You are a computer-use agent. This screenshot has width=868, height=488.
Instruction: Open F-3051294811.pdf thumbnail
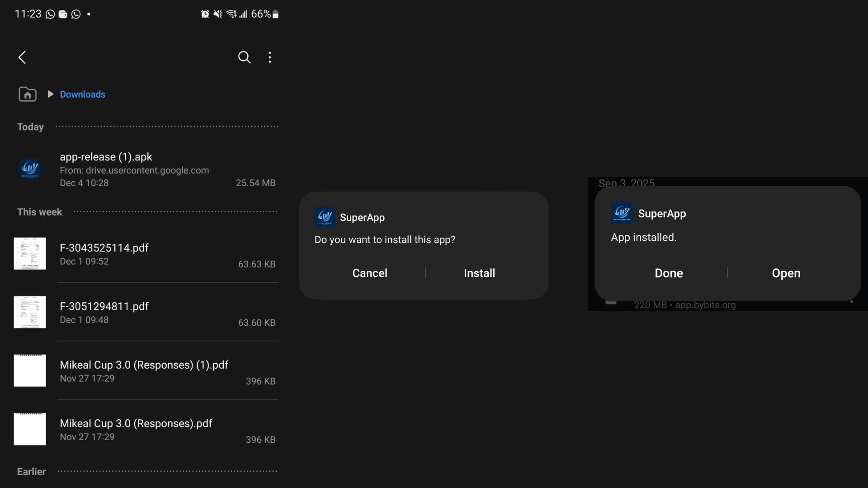[30, 312]
